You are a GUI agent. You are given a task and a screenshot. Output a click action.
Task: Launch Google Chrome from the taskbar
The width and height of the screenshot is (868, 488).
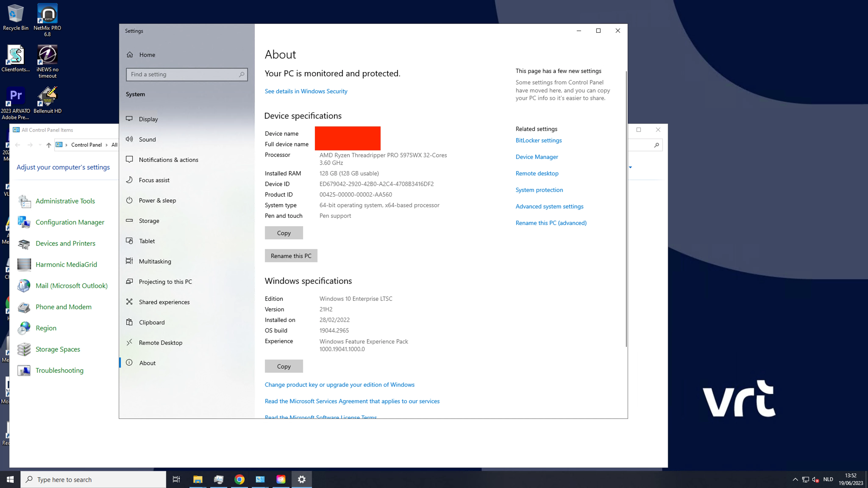(239, 479)
